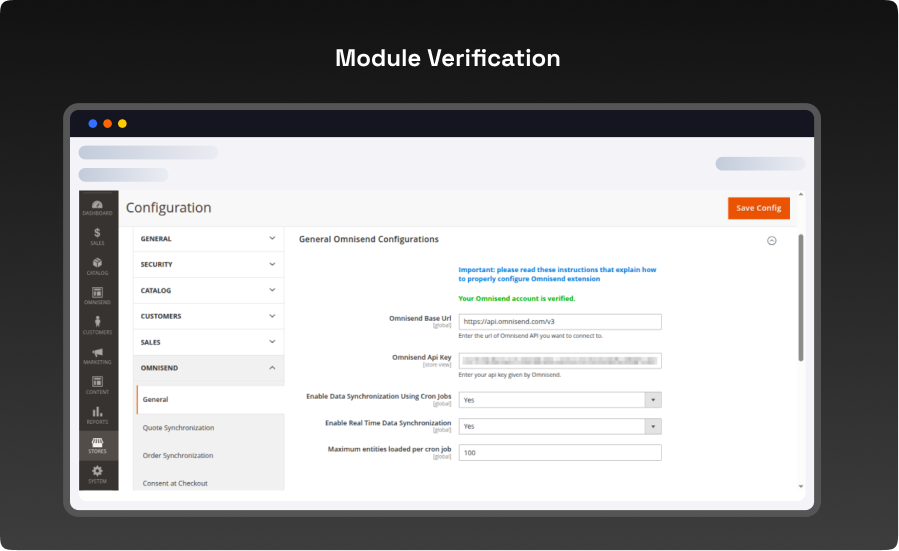The width and height of the screenshot is (899, 551).
Task: Select the Order Synchronization tab
Action: [178, 456]
